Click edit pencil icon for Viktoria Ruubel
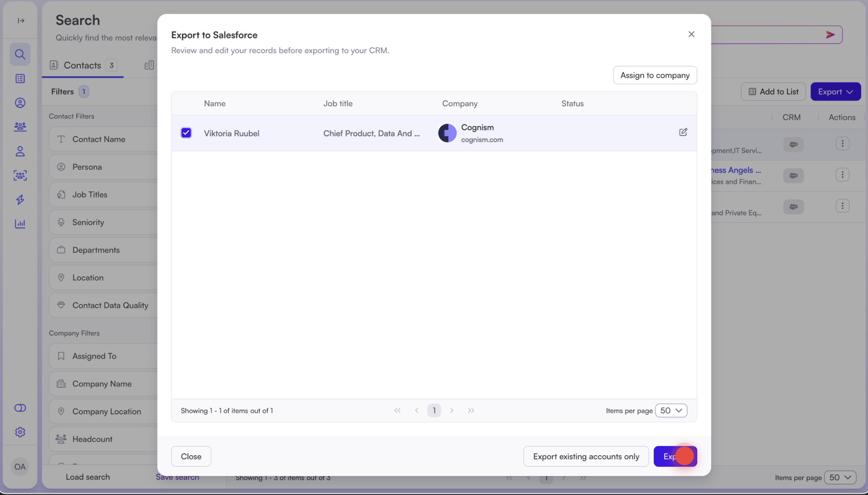 [683, 132]
